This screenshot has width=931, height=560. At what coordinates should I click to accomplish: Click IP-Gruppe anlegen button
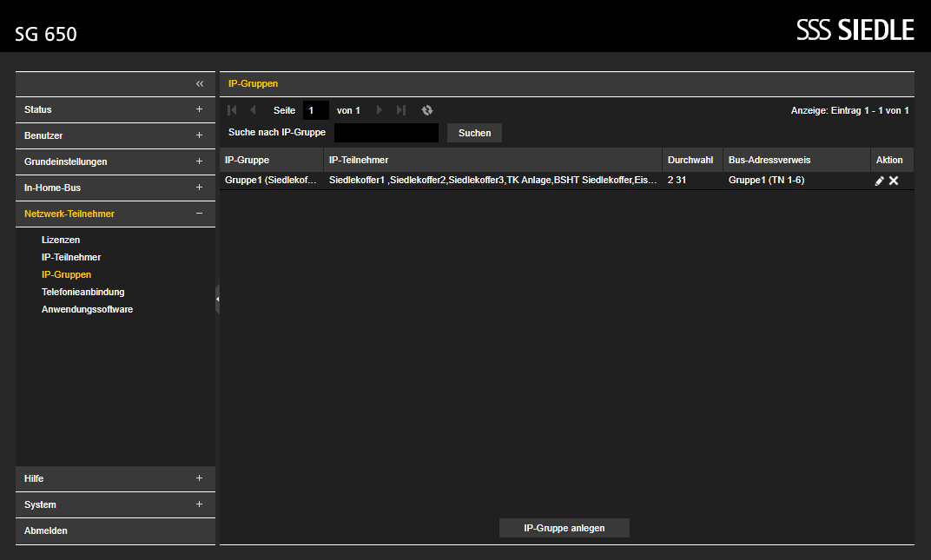[564, 528]
